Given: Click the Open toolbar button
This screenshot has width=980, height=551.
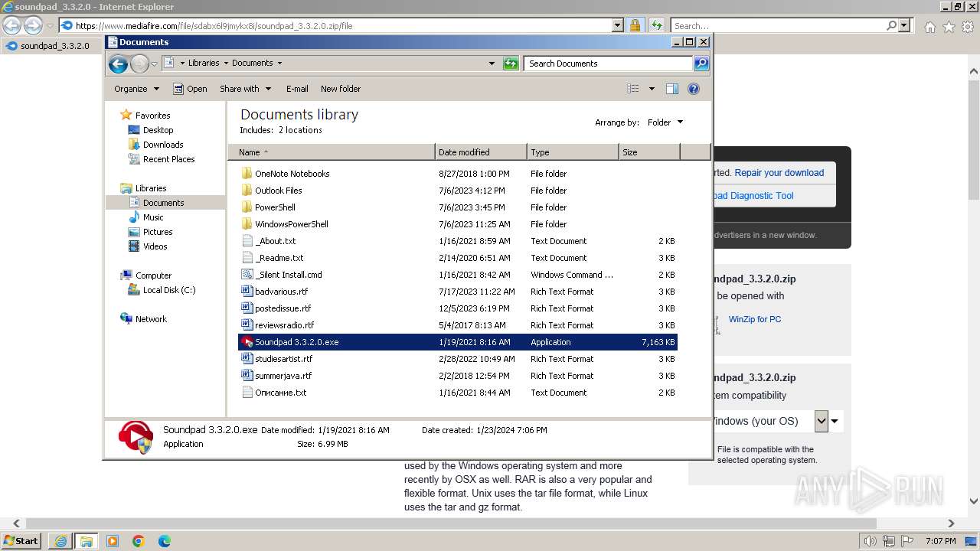Looking at the screenshot, I should (190, 89).
